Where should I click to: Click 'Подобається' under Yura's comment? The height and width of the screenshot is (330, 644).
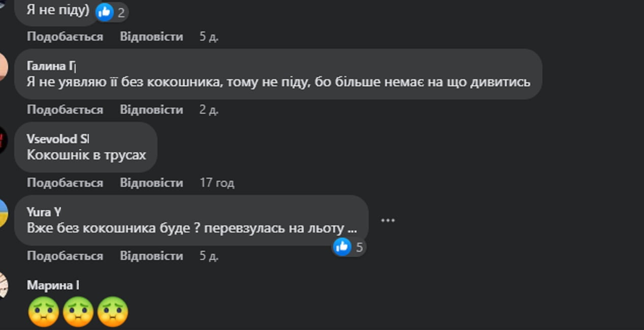[x=65, y=255]
